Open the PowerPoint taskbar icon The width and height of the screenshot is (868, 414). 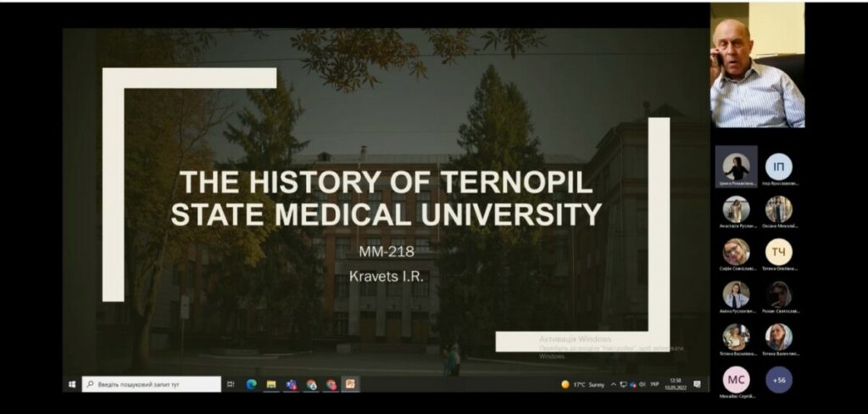click(350, 384)
